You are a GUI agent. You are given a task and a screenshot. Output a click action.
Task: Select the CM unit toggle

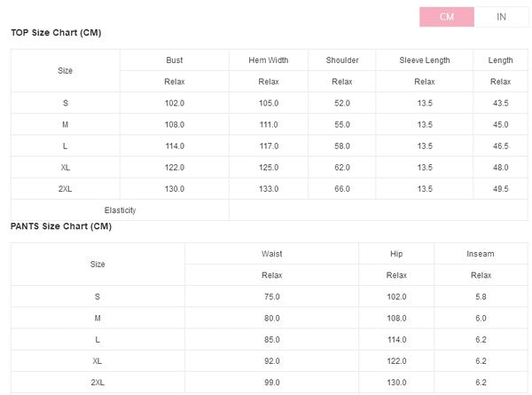coord(447,17)
